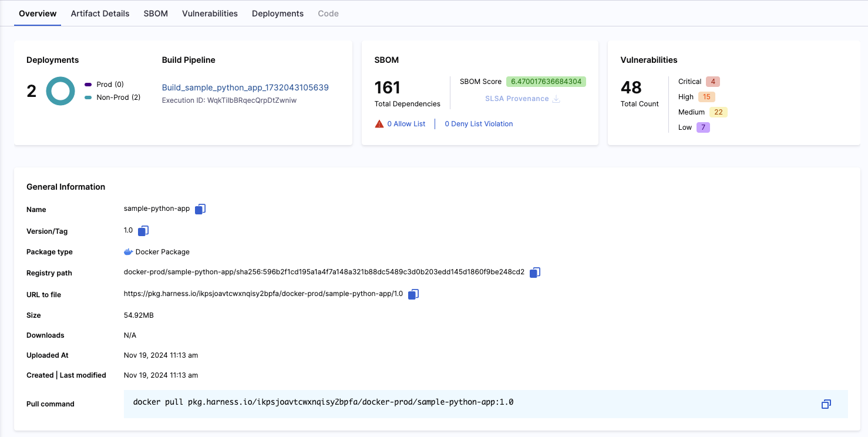Image resolution: width=868 pixels, height=437 pixels.
Task: Select the Deployments tab
Action: click(278, 14)
